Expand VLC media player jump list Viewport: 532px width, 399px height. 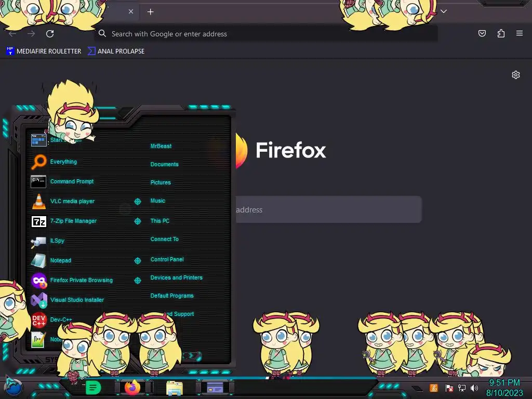[137, 202]
